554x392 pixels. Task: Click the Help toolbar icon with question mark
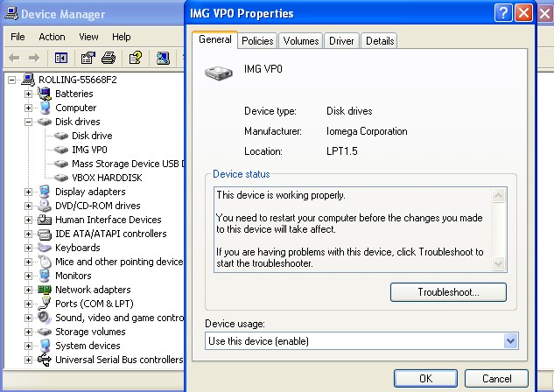pos(136,58)
